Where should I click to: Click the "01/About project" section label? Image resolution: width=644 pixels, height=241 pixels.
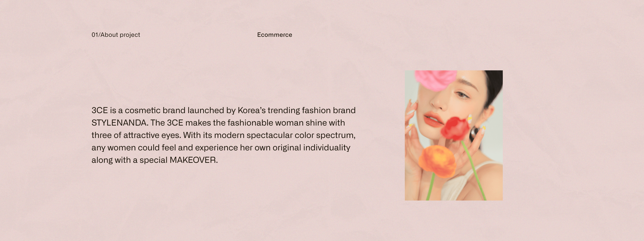116,35
